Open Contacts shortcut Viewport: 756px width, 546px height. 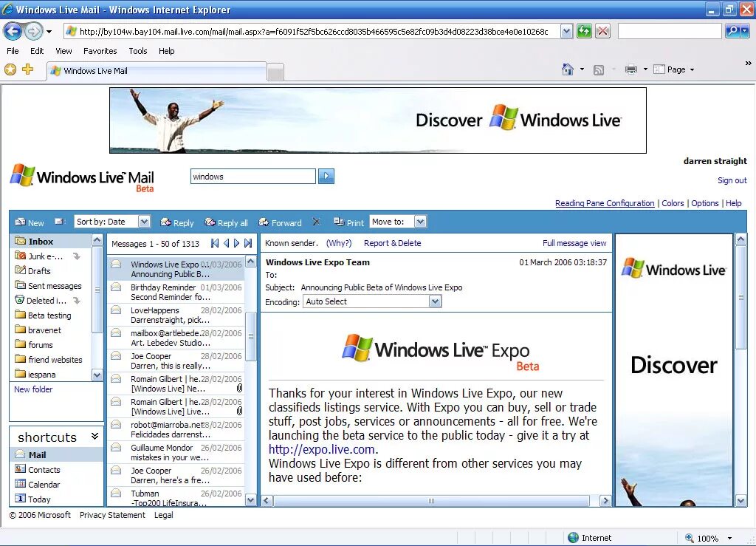[44, 470]
